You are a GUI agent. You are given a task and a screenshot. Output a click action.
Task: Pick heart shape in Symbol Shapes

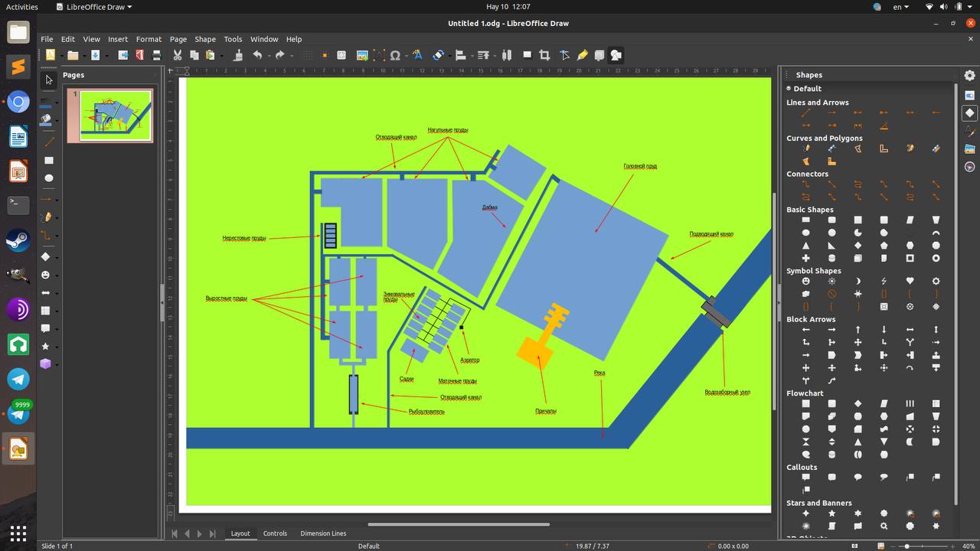pyautogui.click(x=910, y=281)
